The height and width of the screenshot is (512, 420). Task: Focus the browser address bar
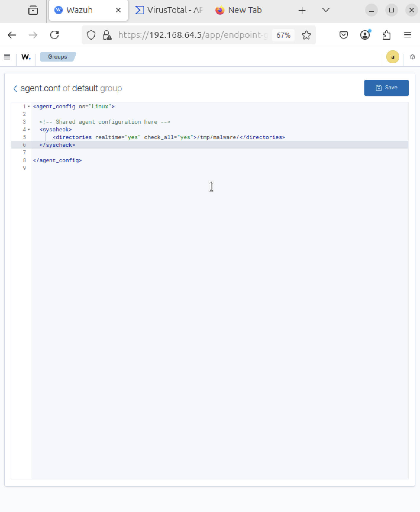pyautogui.click(x=192, y=35)
